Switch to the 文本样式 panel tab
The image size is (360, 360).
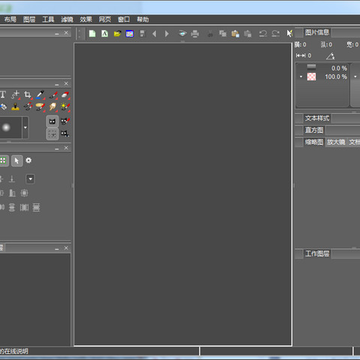point(317,118)
